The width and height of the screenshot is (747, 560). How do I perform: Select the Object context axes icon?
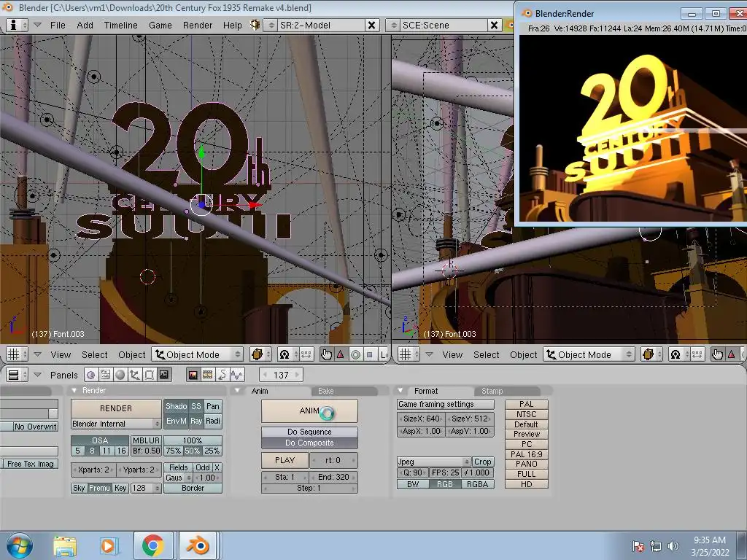point(134,375)
